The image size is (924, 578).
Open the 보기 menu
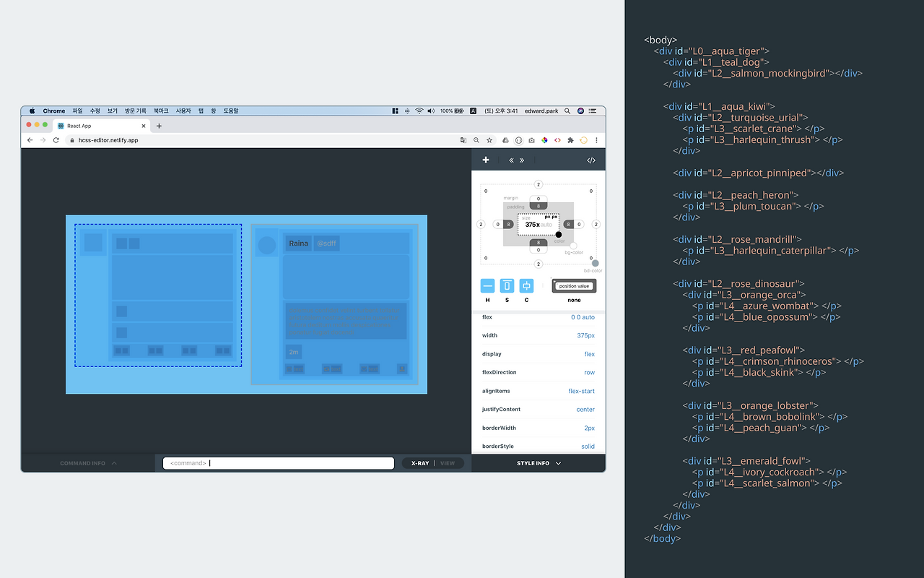[113, 111]
